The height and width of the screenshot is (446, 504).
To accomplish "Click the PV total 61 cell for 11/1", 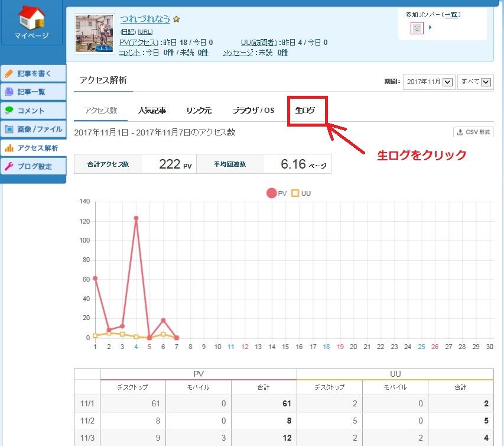I will click(264, 403).
